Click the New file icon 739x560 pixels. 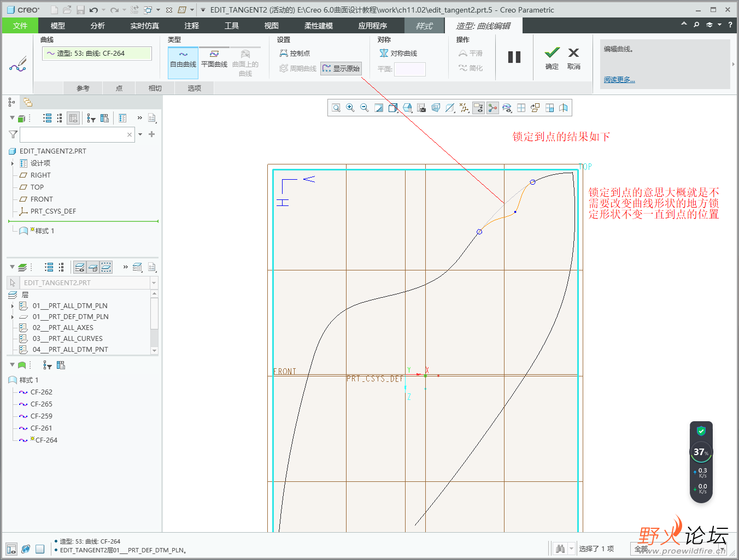[54, 10]
